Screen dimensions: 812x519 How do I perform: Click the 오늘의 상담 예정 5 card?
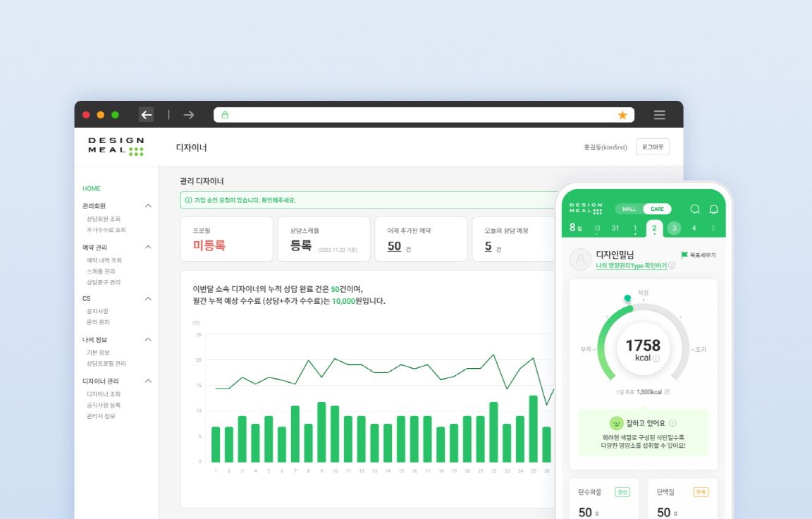point(515,239)
